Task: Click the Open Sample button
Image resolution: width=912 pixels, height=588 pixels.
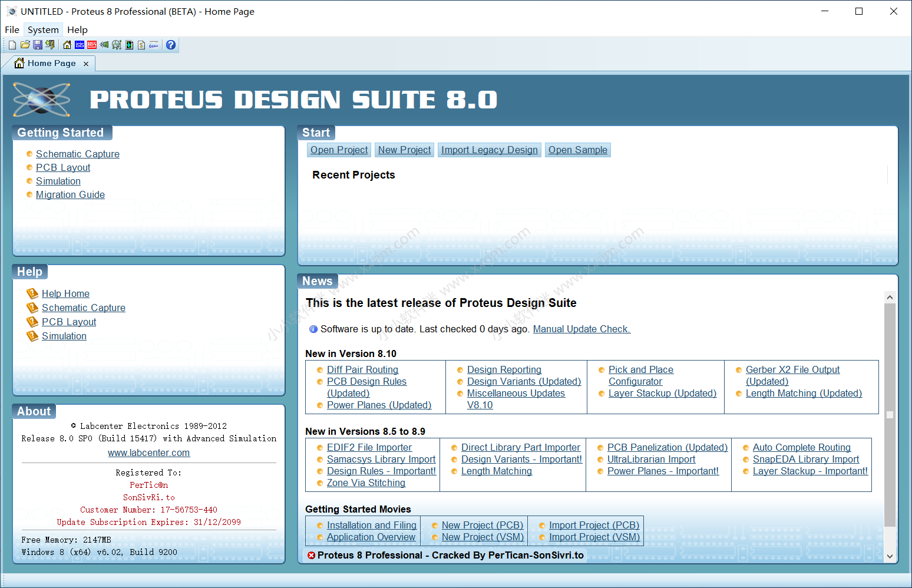Action: [578, 150]
